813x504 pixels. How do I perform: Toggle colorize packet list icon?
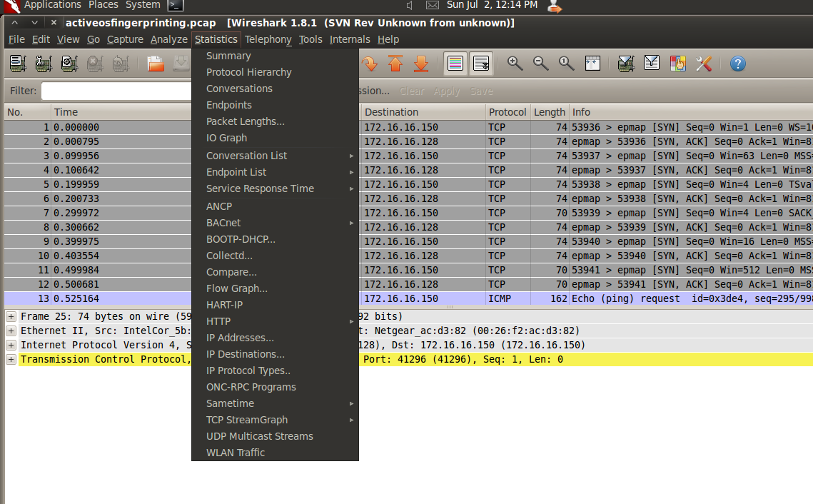(x=455, y=64)
